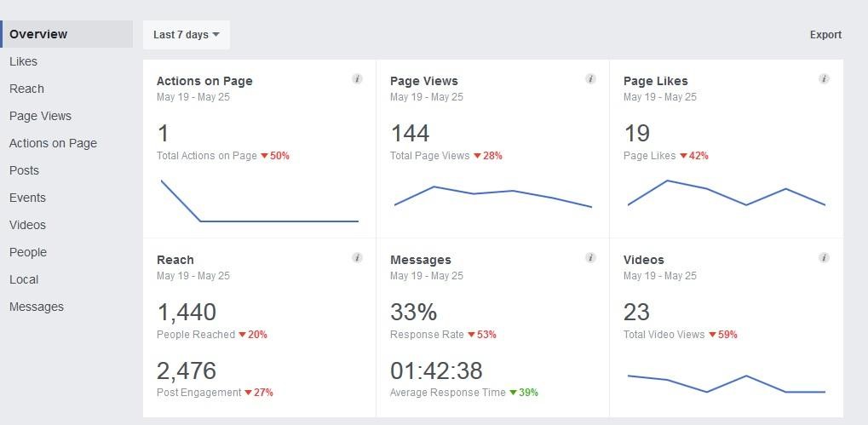Navigate to Events in sidebar
This screenshot has height=425, width=868.
click(27, 198)
